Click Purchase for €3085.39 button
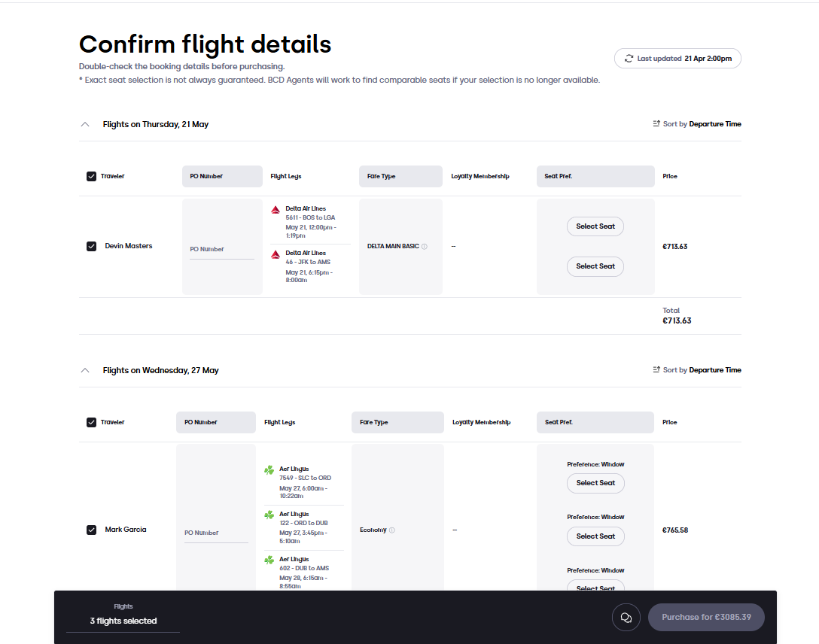Screen dimensions: 819x644 [x=706, y=618]
